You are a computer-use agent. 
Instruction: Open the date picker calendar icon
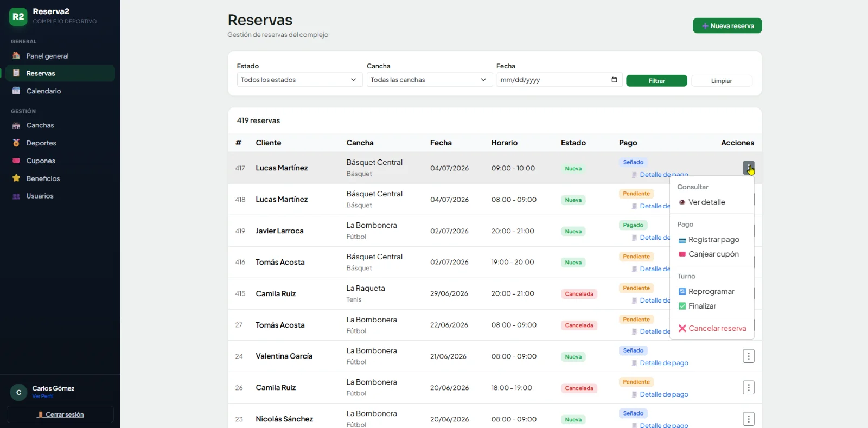614,80
